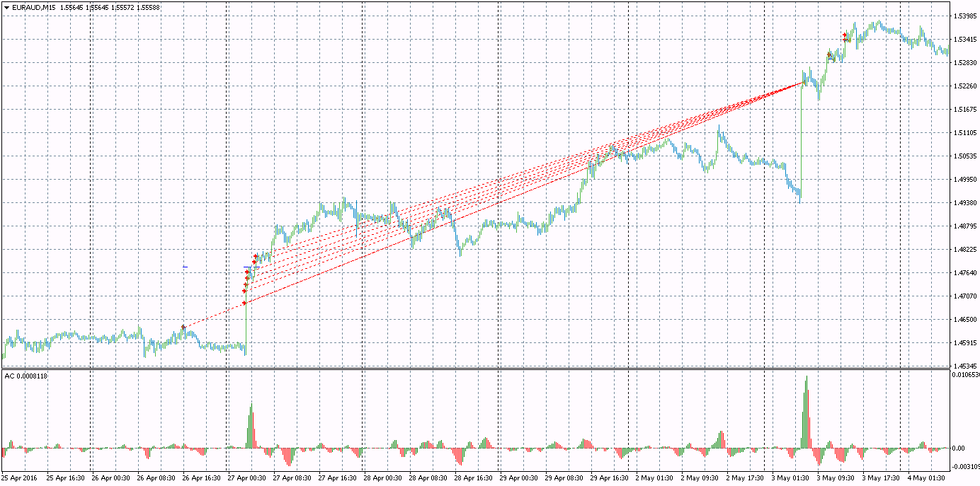Select the topmost arrow of the 27 Apr cluster
Viewport: 980px width, 486px height.
click(256, 257)
